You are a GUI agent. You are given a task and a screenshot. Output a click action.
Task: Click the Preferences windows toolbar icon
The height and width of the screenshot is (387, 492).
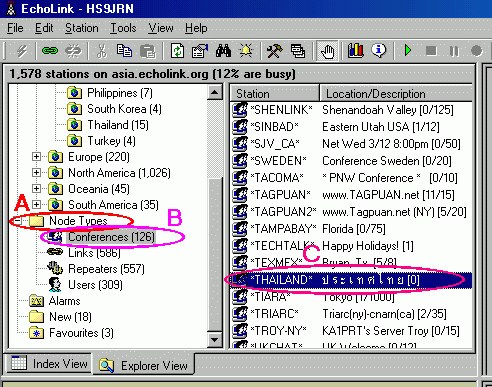click(x=298, y=51)
